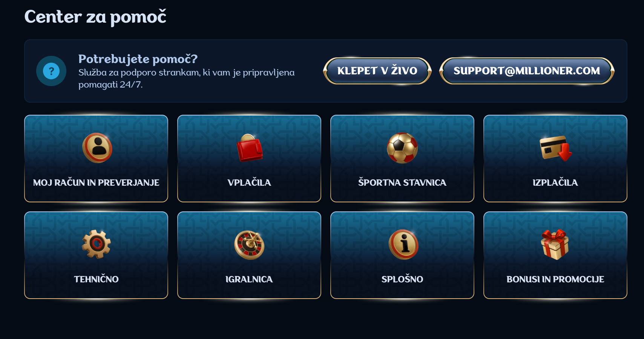Click the gear cog icon
This screenshot has width=644, height=339.
pos(96,244)
